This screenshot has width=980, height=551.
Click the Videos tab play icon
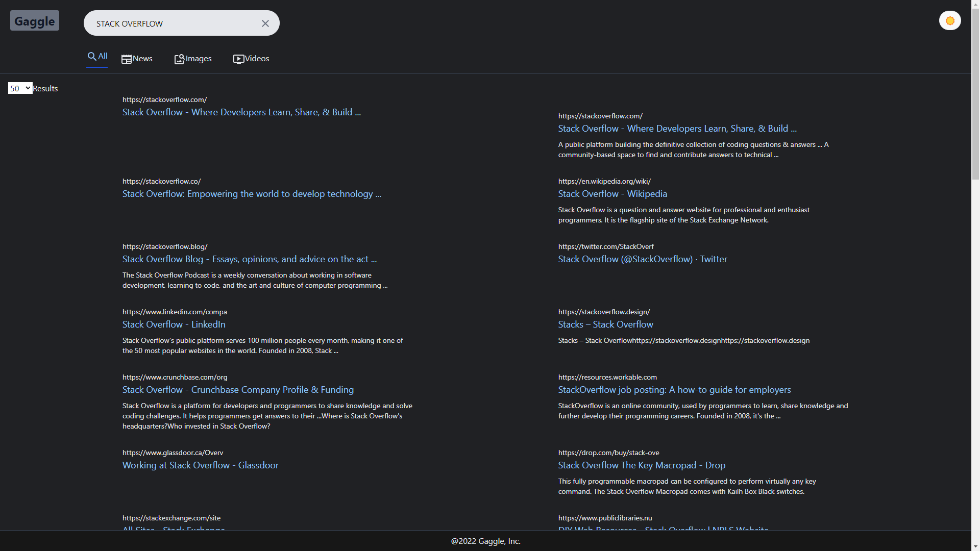[x=238, y=59]
